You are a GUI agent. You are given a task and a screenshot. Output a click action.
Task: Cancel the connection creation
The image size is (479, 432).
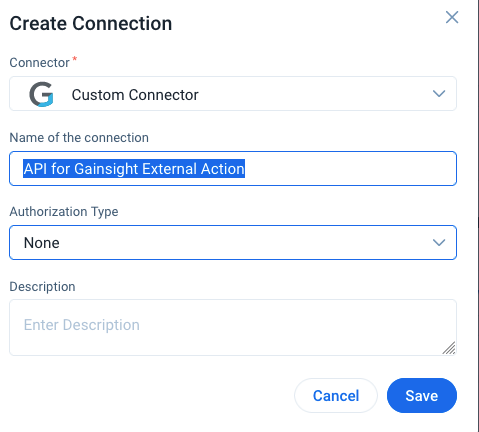(336, 396)
